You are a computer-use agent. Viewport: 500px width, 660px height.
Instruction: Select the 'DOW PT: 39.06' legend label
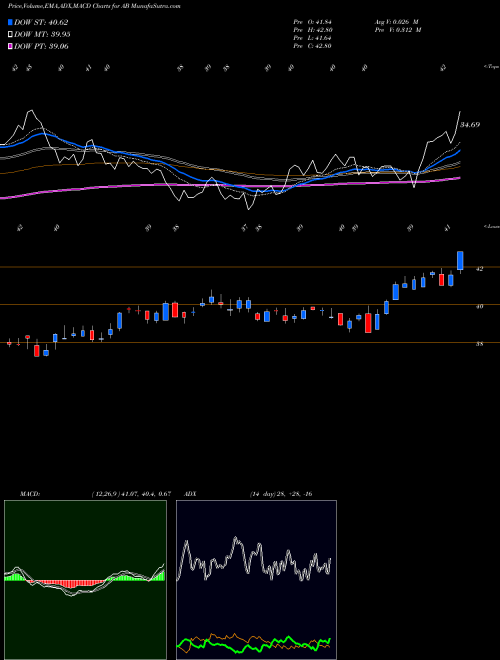pyautogui.click(x=41, y=46)
